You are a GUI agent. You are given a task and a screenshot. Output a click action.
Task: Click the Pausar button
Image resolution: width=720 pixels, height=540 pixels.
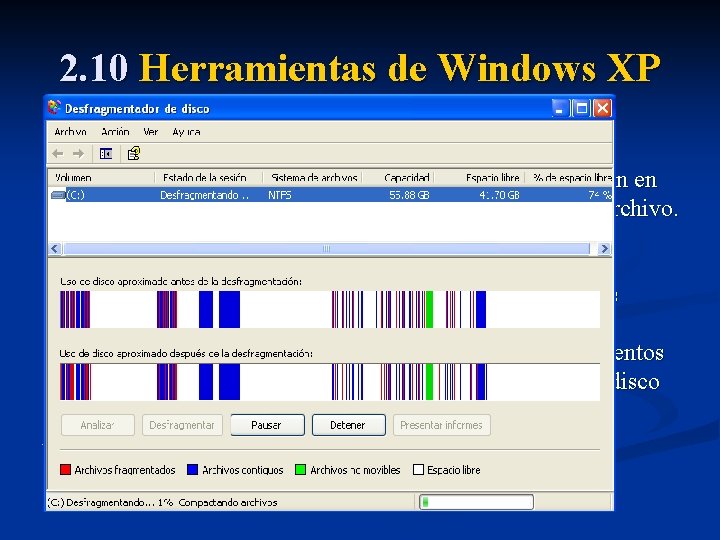coord(267,425)
